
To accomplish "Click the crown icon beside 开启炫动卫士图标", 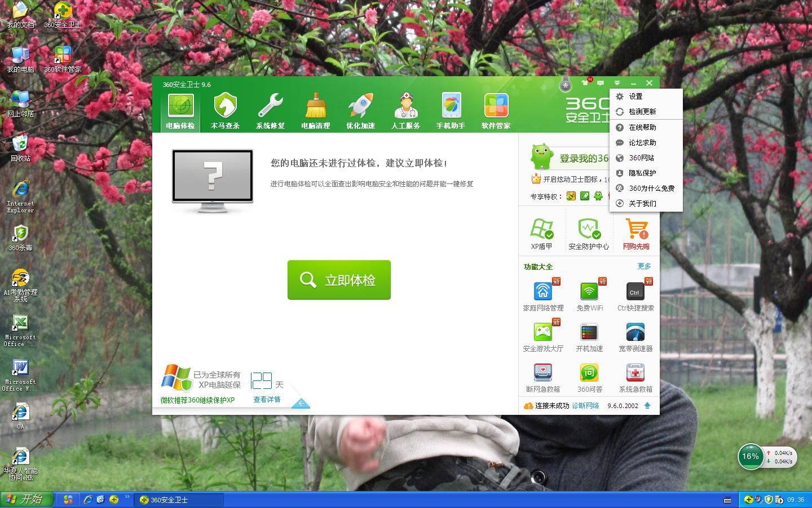I will 536,179.
